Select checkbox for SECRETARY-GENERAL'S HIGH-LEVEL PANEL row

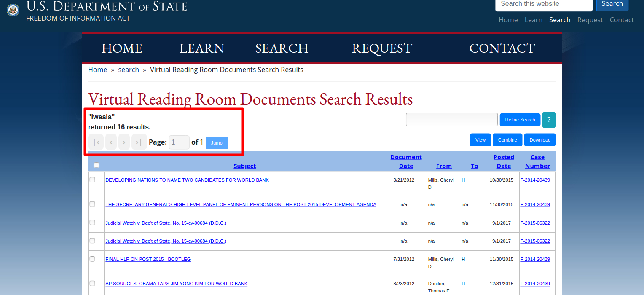pyautogui.click(x=92, y=204)
